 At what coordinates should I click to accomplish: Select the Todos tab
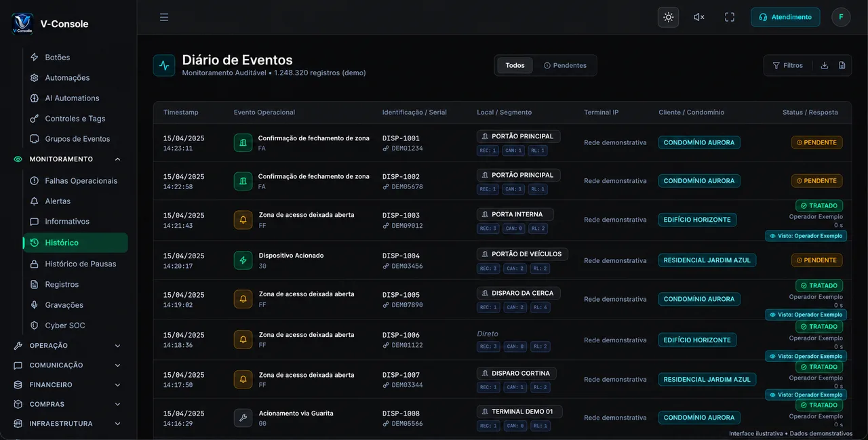click(x=515, y=66)
